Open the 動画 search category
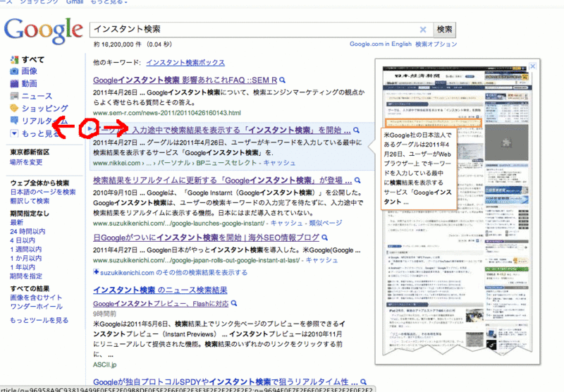The image size is (564, 392). (30, 84)
